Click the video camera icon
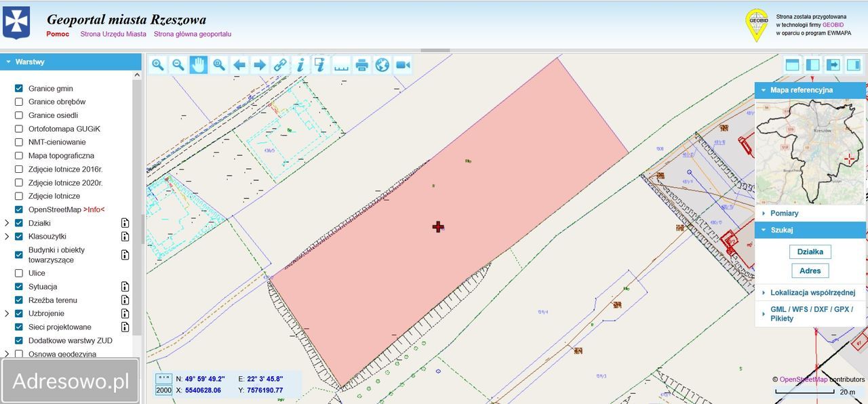 tap(403, 65)
